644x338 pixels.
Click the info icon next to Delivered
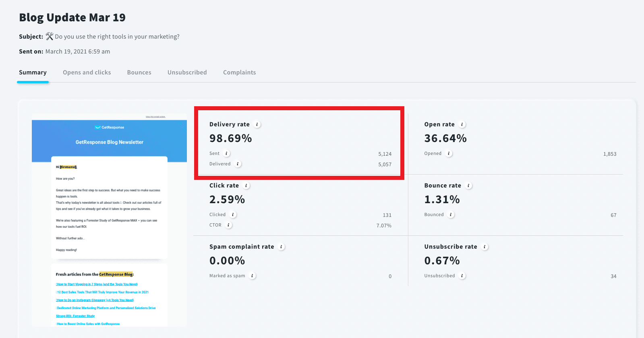click(x=238, y=164)
